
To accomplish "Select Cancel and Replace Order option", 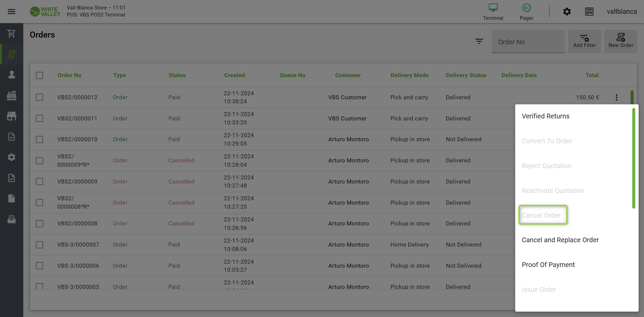I will point(560,240).
